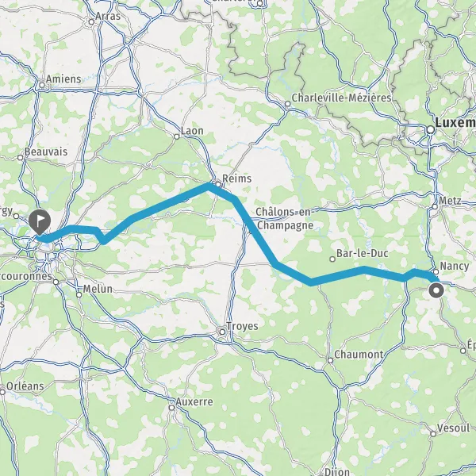The width and height of the screenshot is (476, 476).
Task: Click the Amiens city marker
Action: [42, 86]
